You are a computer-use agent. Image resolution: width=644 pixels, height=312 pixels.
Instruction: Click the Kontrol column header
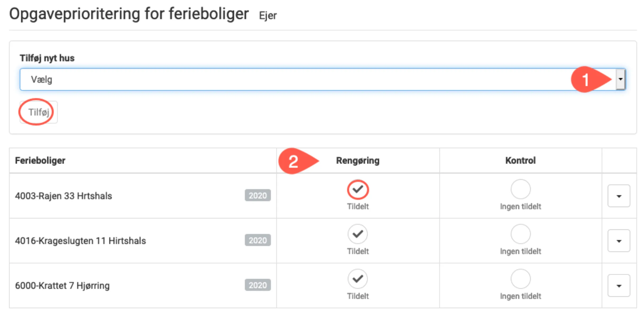click(520, 160)
